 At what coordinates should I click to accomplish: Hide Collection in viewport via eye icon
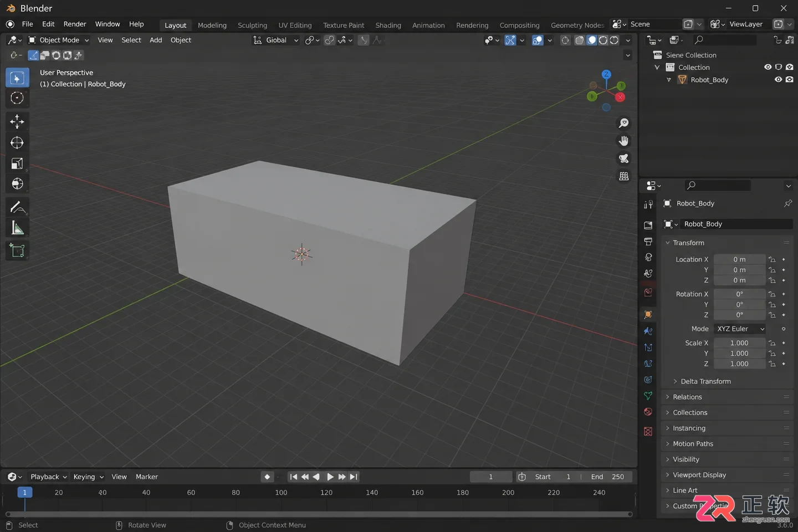click(768, 67)
